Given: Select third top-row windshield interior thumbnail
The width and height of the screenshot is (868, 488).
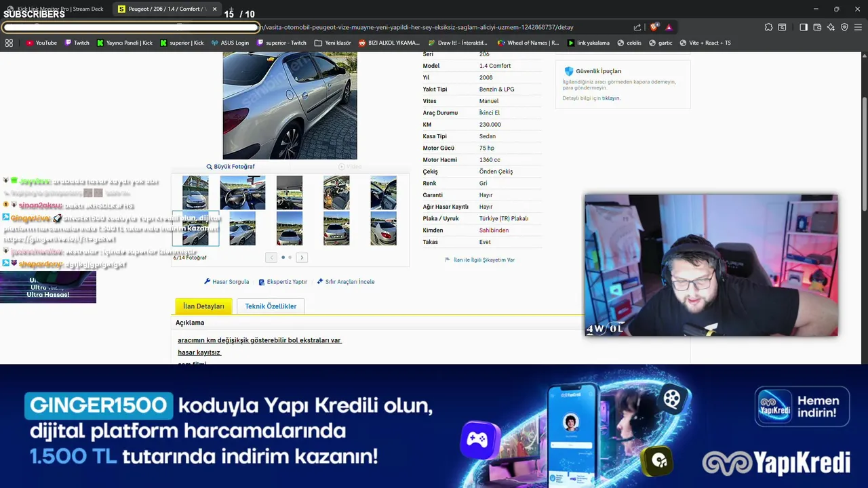Looking at the screenshot, I should click(290, 192).
